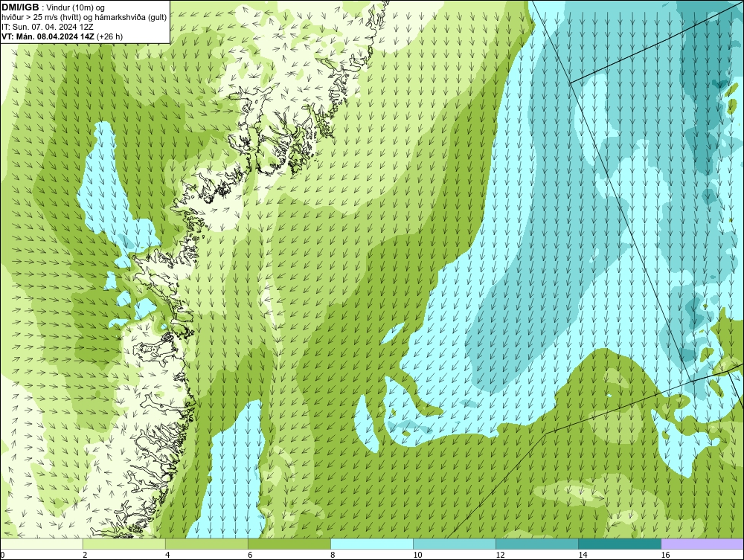Click the scale label '2'
This screenshot has height=560, width=744.
pos(85,555)
